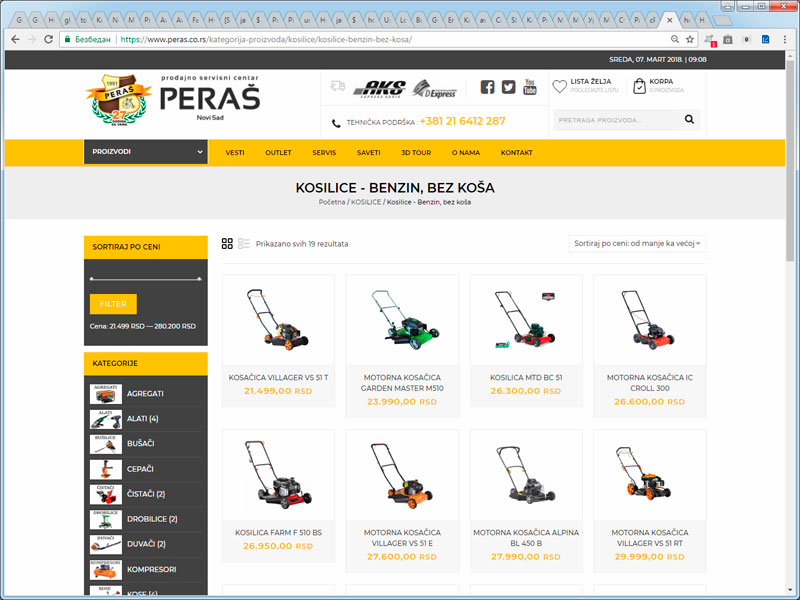Open the CEPAČI category thumbnail

[106, 469]
